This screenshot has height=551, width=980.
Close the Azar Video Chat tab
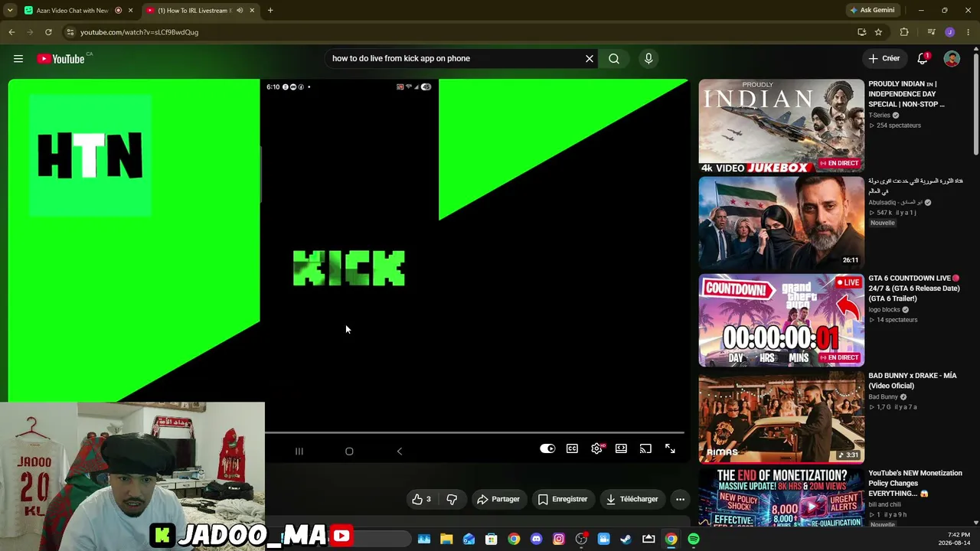point(131,11)
